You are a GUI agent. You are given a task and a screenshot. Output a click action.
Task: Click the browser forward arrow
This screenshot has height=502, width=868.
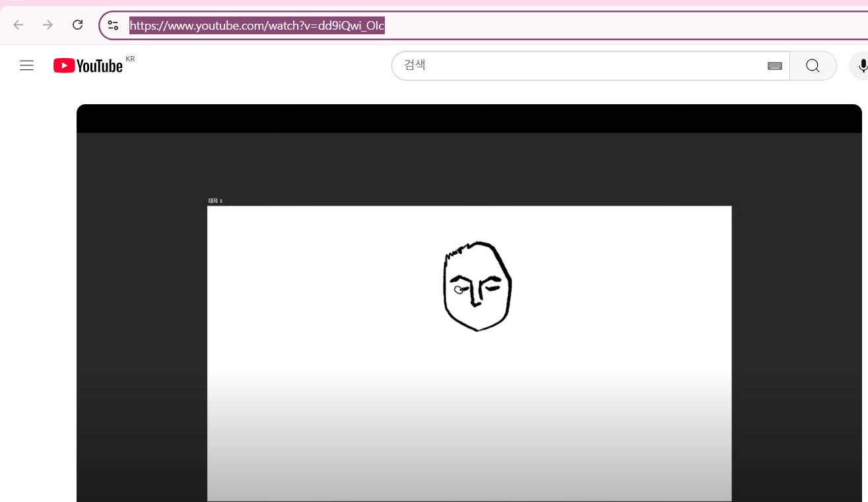pos(48,25)
